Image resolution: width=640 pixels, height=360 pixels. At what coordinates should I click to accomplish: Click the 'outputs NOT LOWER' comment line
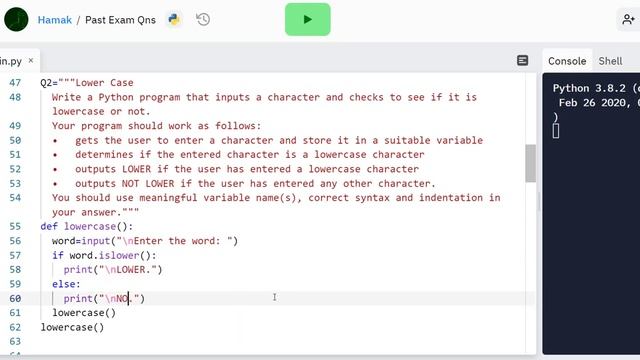point(255,183)
